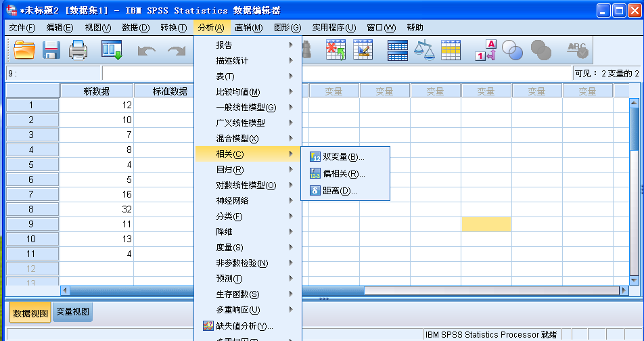Click the vertical scrollbar down arrow
Viewport: 644px width, 341px height.
click(634, 280)
